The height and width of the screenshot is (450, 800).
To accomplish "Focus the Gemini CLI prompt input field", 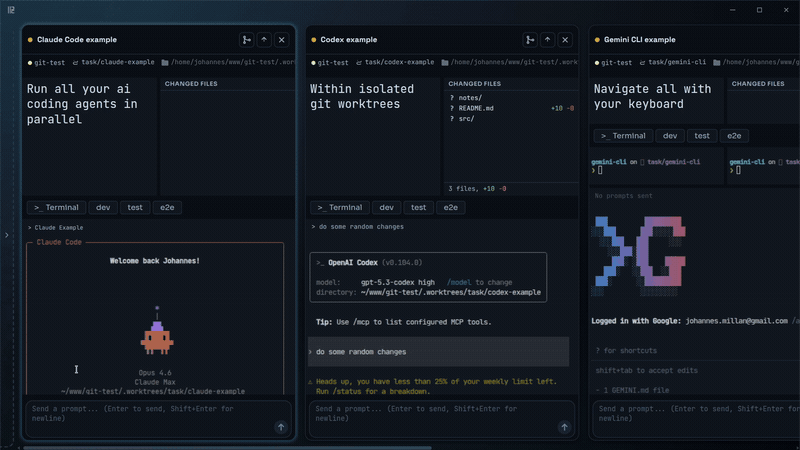I will pos(690,414).
